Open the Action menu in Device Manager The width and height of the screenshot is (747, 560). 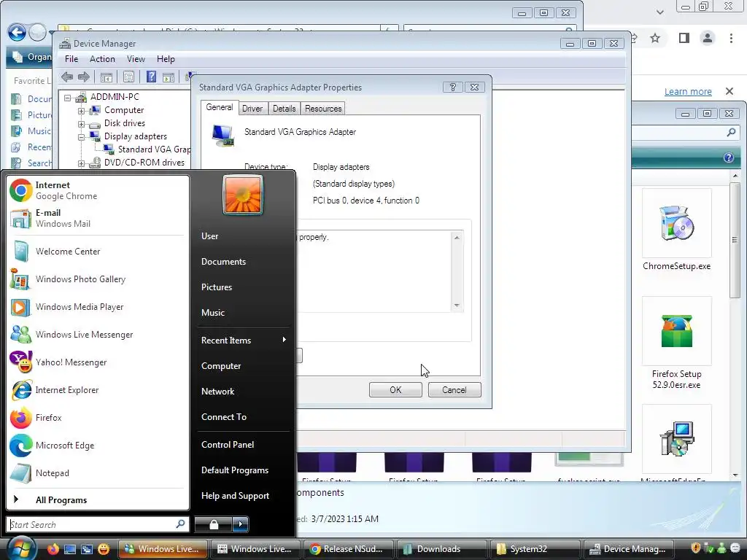point(102,59)
